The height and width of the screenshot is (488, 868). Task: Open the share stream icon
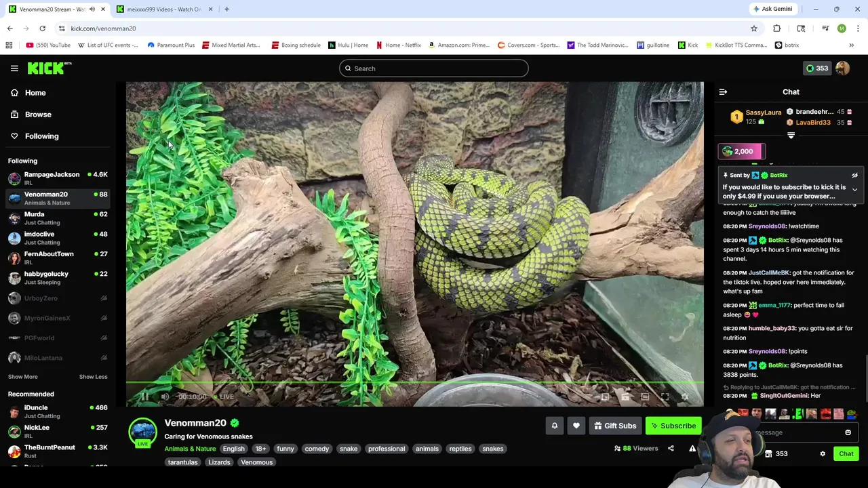click(671, 448)
